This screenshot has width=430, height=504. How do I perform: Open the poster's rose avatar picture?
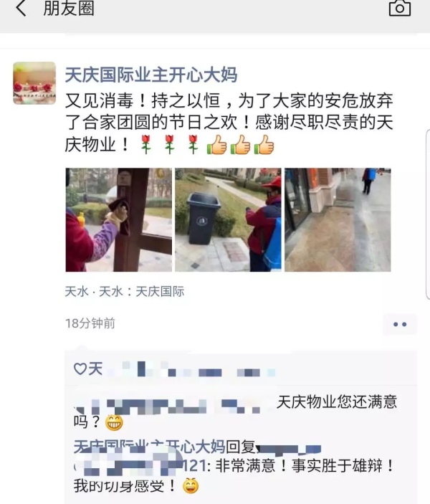tap(34, 83)
